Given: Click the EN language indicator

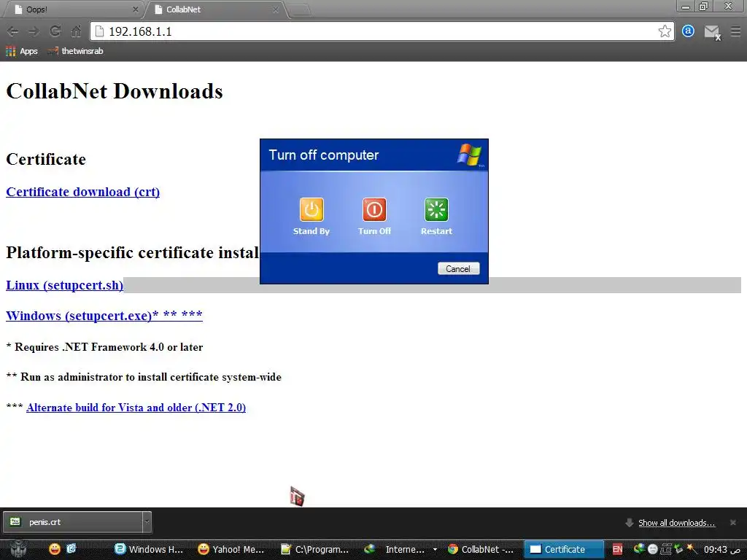Looking at the screenshot, I should click(617, 550).
